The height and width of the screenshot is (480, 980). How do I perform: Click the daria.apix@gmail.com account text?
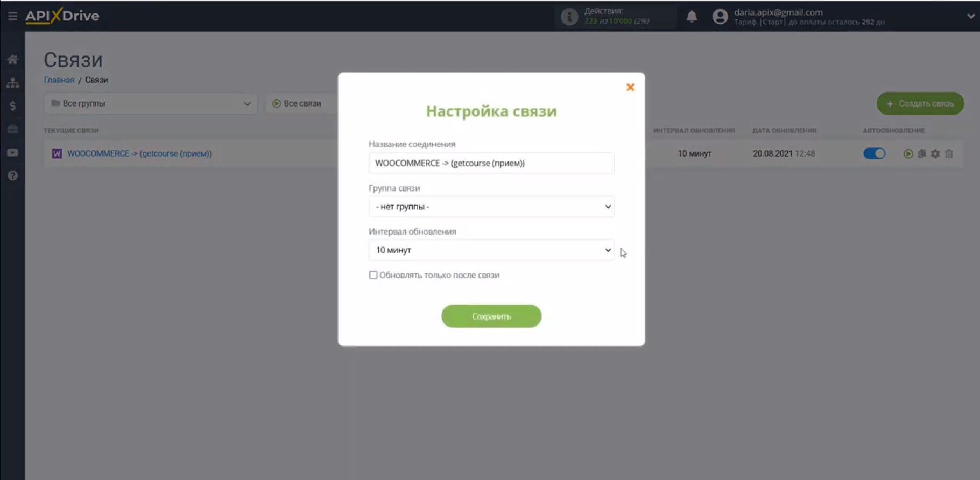(778, 12)
